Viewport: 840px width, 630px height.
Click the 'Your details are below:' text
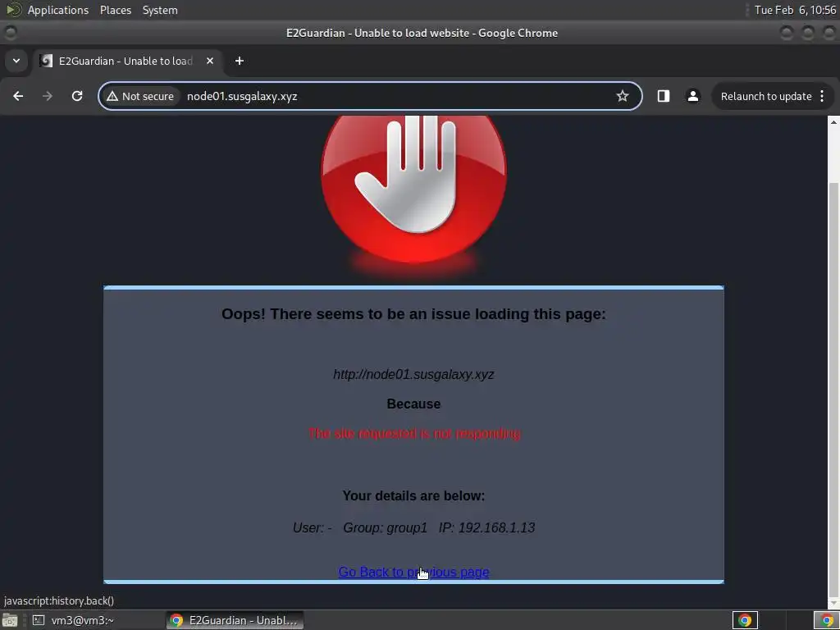point(413,495)
